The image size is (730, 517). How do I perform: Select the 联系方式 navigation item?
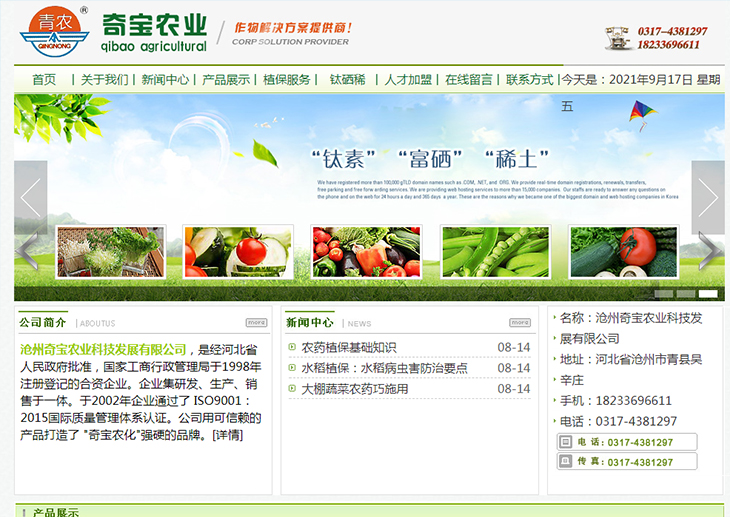coord(529,80)
